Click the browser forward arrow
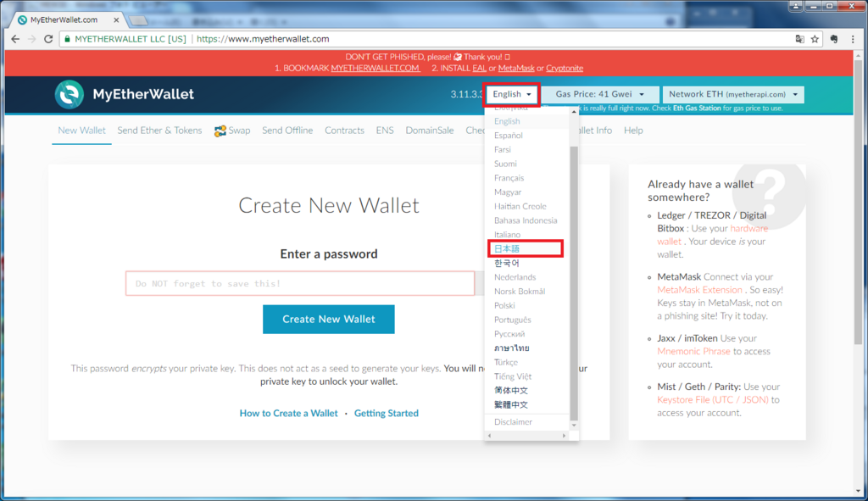This screenshot has width=868, height=501. pos(31,39)
